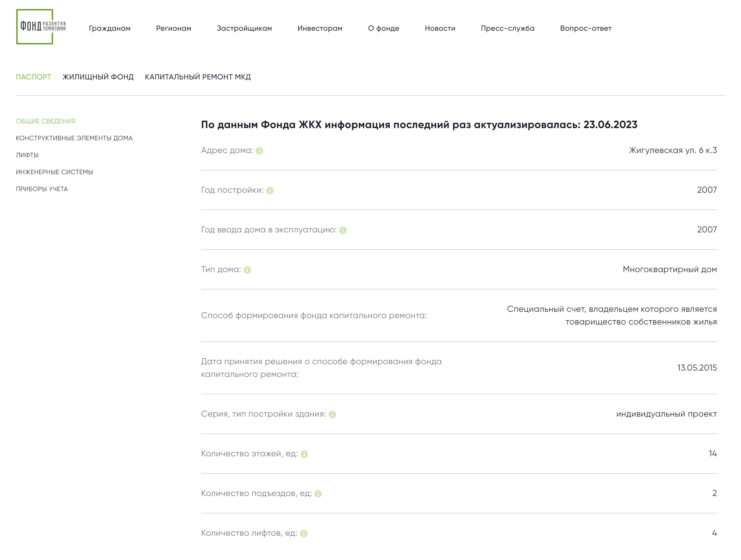
Task: Switch to the ЖИЛИЩНЫЙ ФОНД tab
Action: [x=98, y=77]
